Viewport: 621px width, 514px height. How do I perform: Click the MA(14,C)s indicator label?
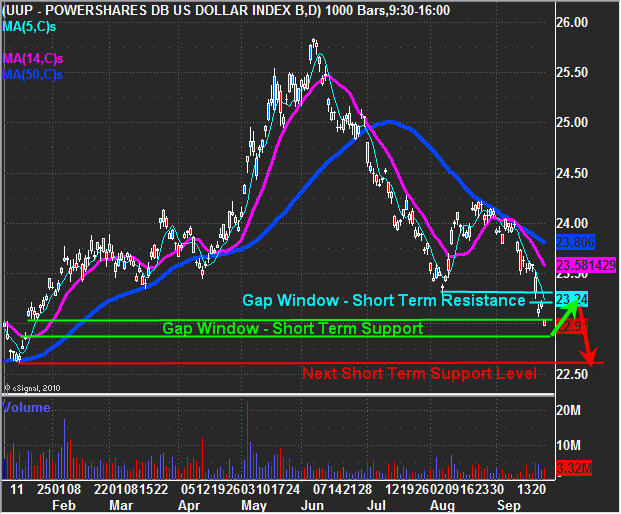(x=33, y=59)
